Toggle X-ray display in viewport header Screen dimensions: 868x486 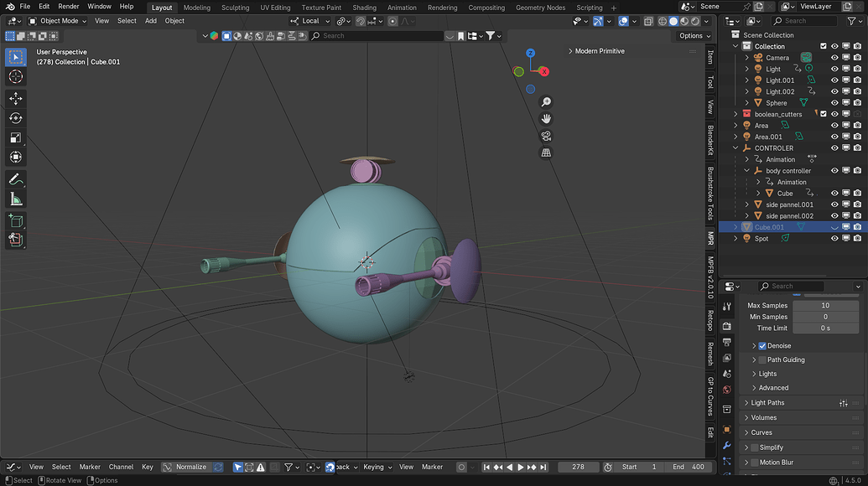[648, 21]
